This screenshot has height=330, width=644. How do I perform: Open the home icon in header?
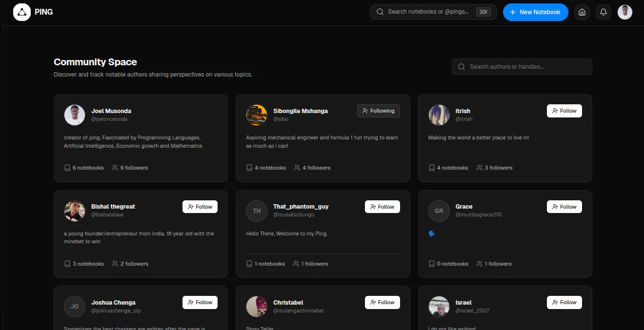582,12
